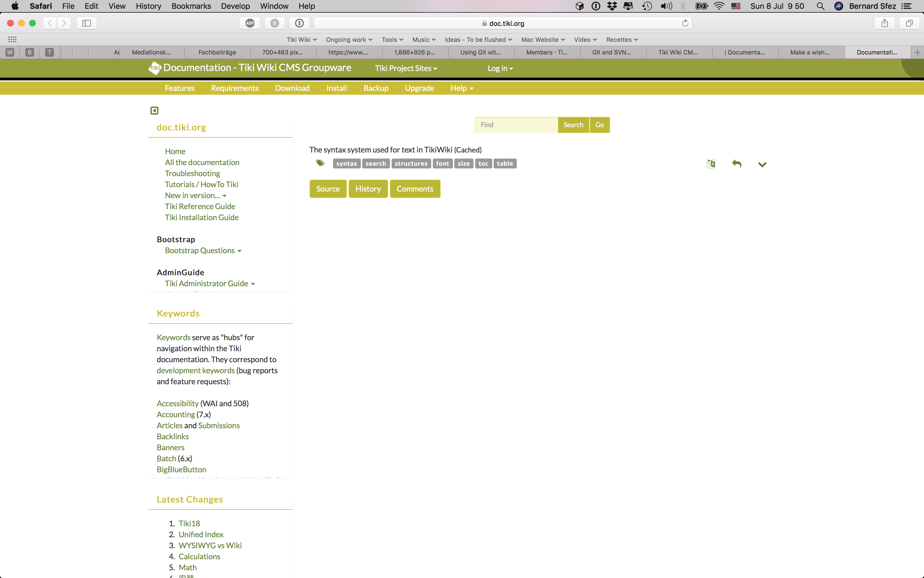Open the Share sheet icon
Screen dimensions: 924x578
(885, 23)
